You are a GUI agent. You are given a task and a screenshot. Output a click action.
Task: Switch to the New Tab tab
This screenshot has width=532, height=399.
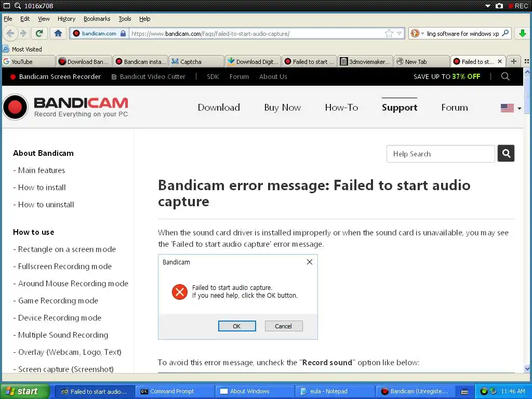pyautogui.click(x=422, y=61)
